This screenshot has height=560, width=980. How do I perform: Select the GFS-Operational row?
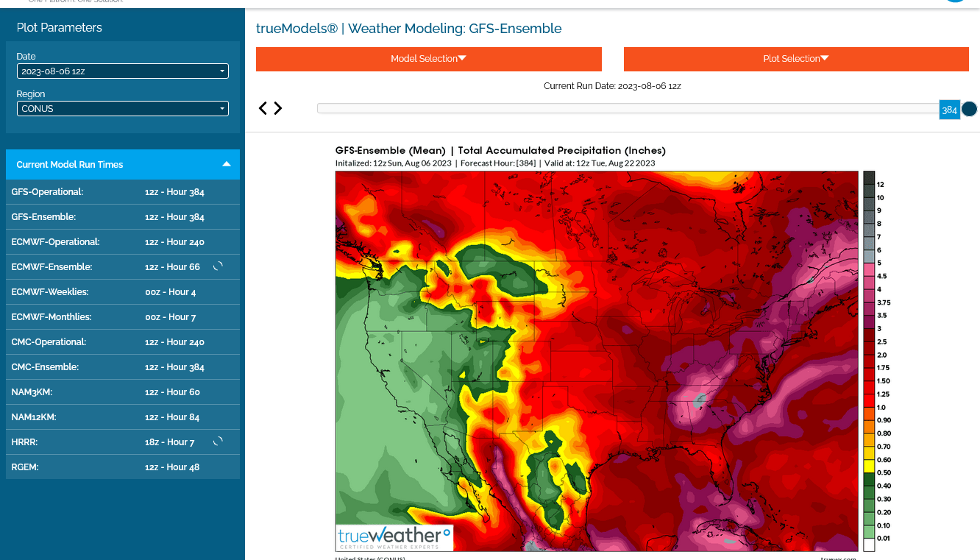(x=123, y=192)
